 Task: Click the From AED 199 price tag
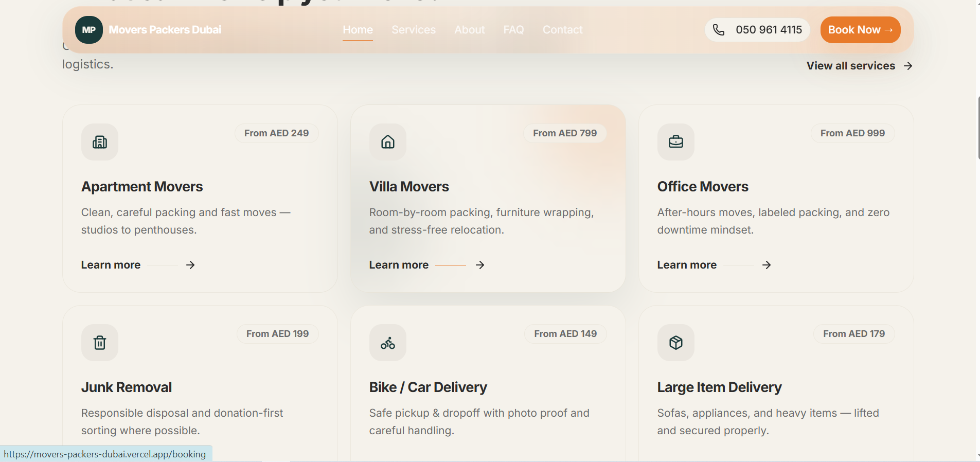[x=278, y=334]
